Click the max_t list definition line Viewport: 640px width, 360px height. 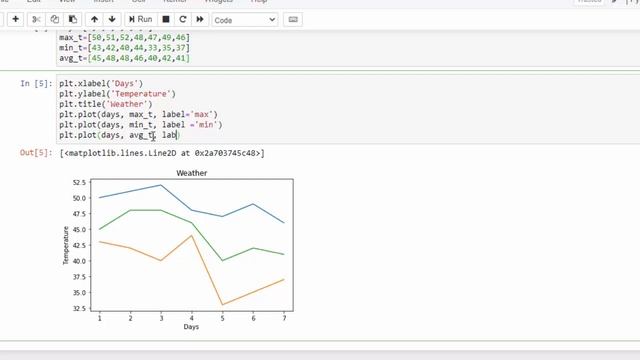pyautogui.click(x=124, y=38)
